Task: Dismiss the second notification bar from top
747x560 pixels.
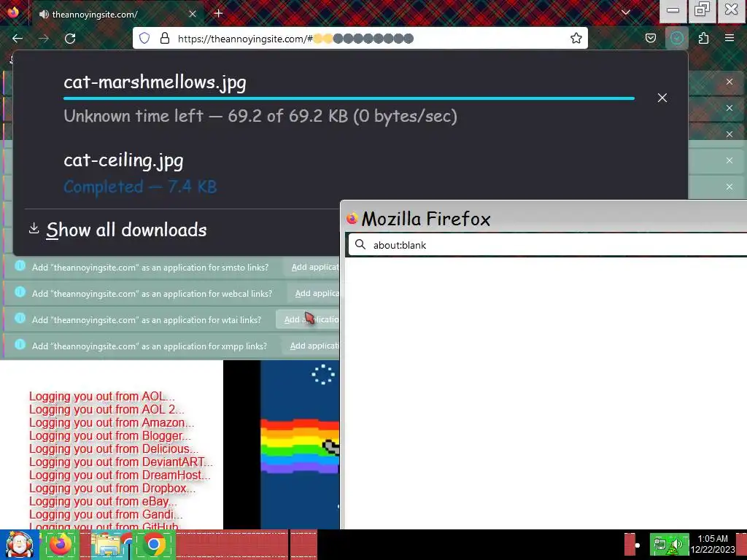Action: [x=729, y=108]
